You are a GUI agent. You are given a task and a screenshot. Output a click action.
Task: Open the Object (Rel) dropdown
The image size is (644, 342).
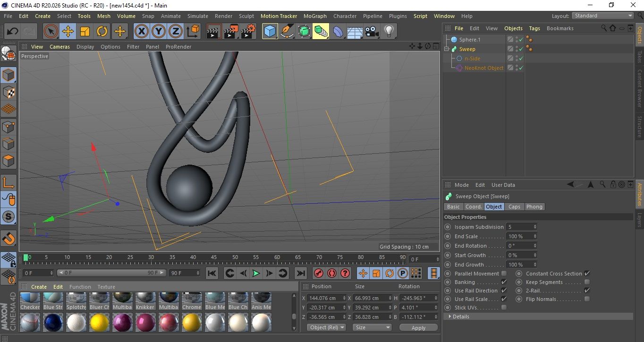(x=326, y=327)
